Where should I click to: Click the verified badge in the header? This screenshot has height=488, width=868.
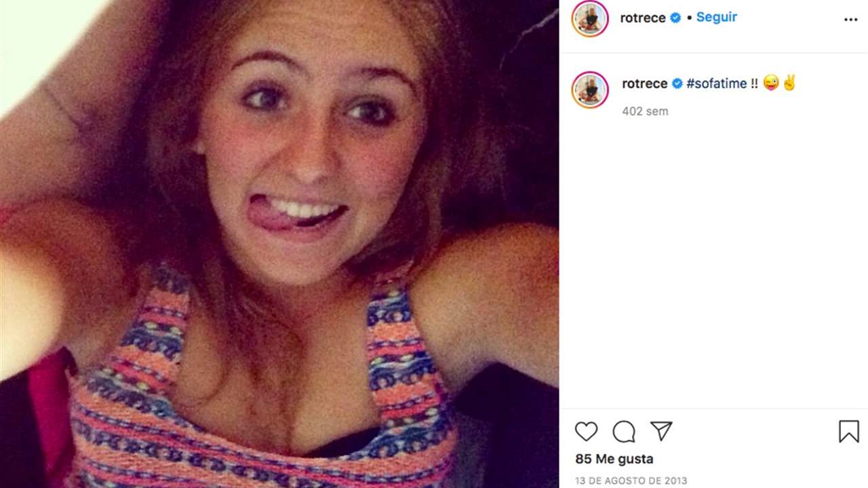(x=676, y=18)
